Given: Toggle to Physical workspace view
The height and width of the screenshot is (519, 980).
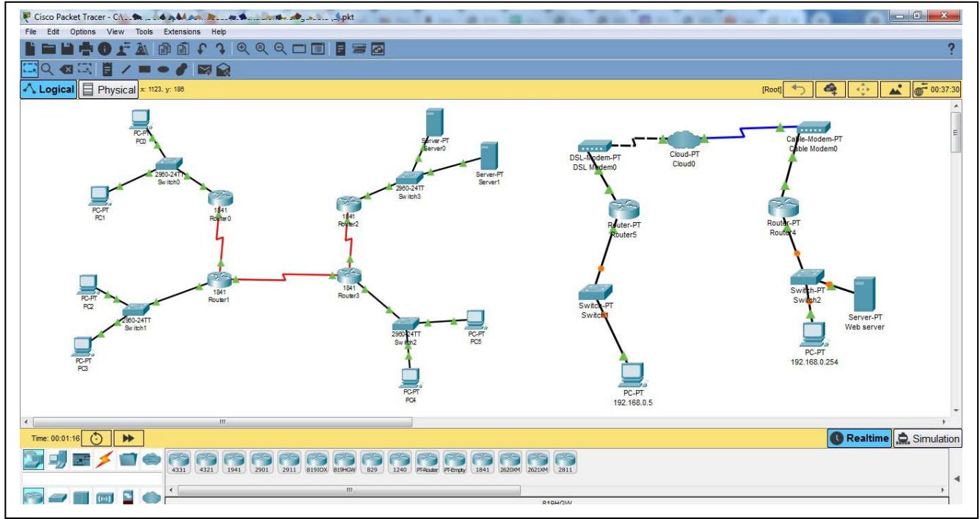Looking at the screenshot, I should point(109,89).
